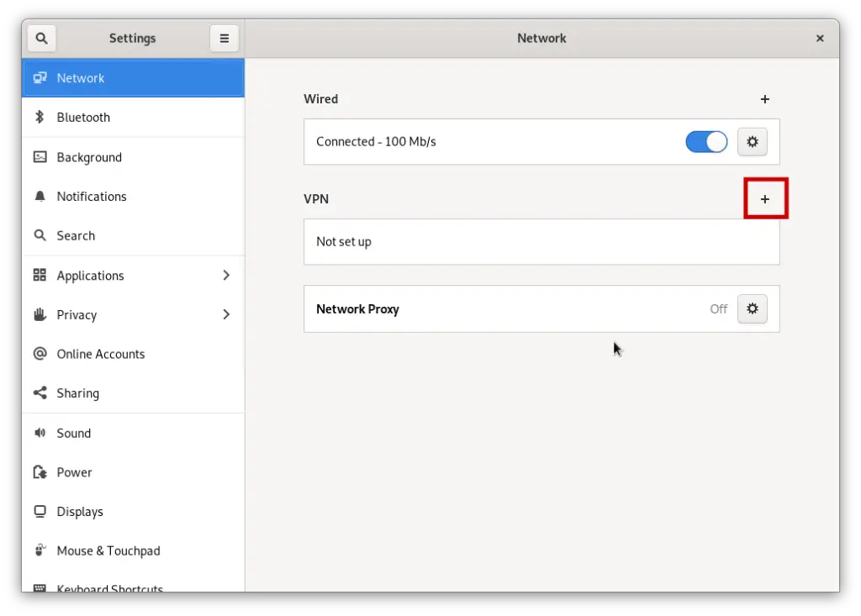Click the Mouse & Touchpad icon
Image resolution: width=861 pixels, height=616 pixels.
(40, 550)
